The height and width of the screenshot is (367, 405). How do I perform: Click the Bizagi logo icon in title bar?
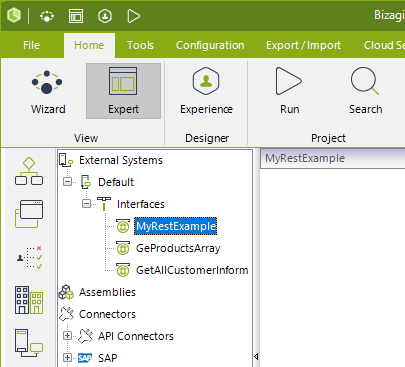click(14, 15)
